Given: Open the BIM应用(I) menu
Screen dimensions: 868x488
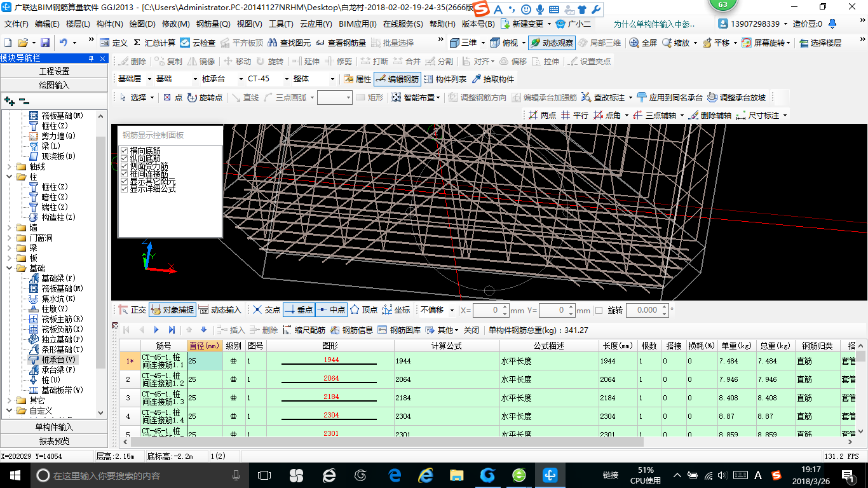Looking at the screenshot, I should click(358, 24).
